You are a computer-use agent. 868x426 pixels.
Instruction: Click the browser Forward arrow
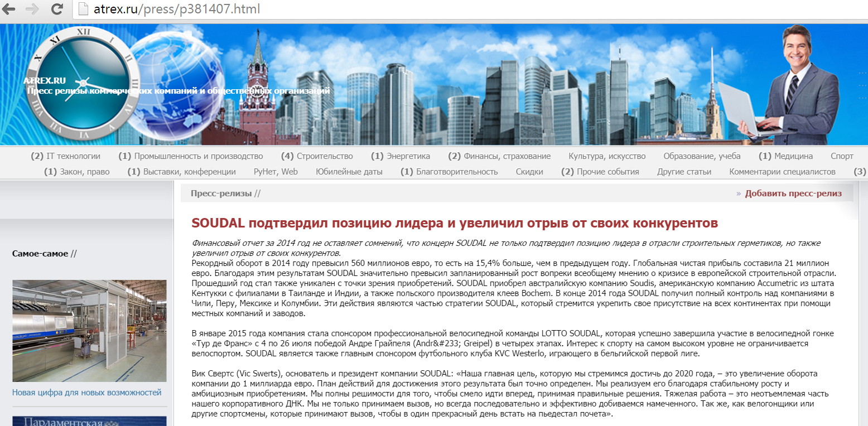click(x=33, y=9)
